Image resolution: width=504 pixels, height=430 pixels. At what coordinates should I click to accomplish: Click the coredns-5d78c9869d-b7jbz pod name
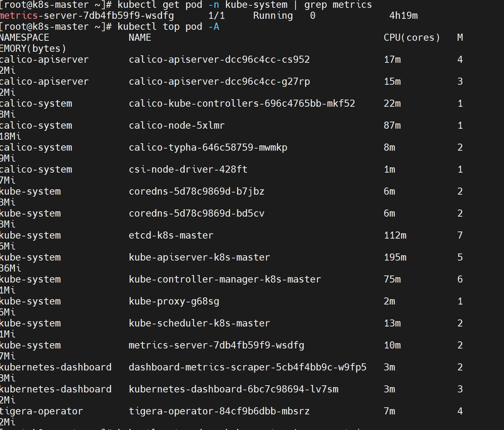[x=197, y=191]
